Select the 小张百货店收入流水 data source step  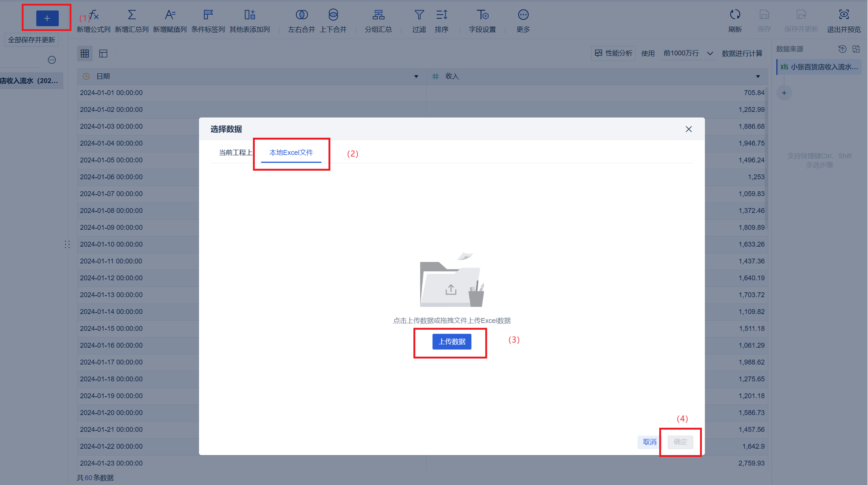pyautogui.click(x=819, y=67)
